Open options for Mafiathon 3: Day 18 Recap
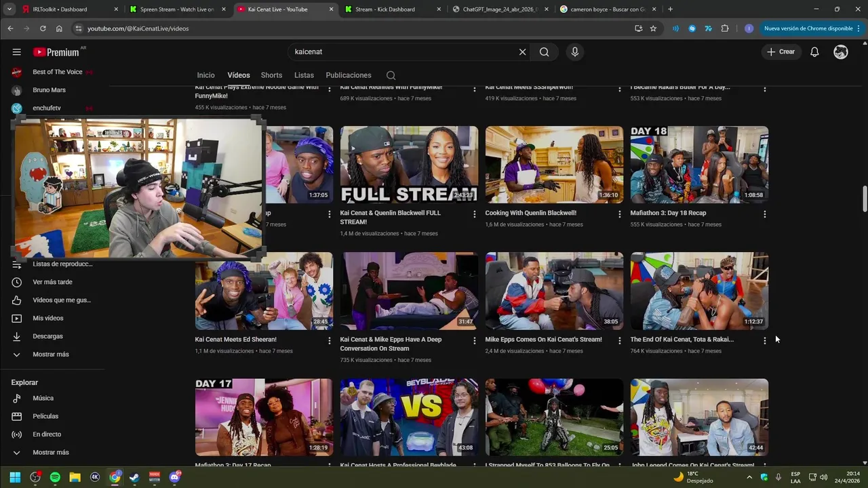868x488 pixels. (765, 214)
